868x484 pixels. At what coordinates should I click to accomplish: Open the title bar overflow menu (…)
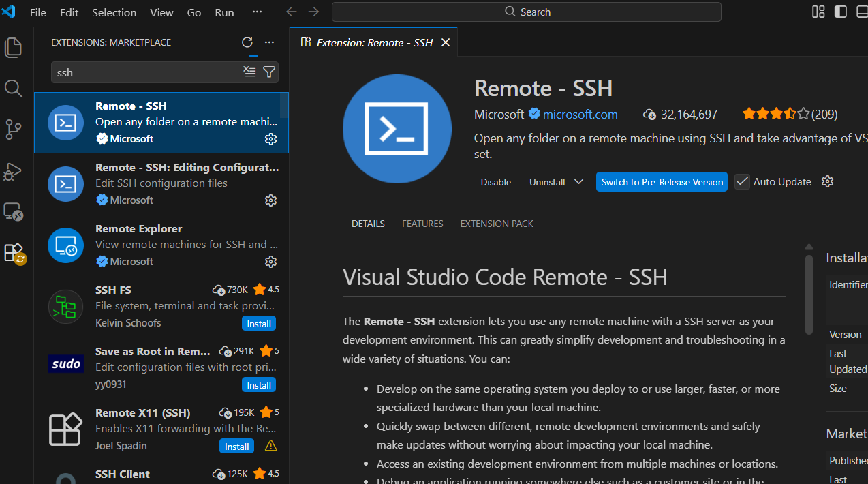pyautogui.click(x=257, y=12)
